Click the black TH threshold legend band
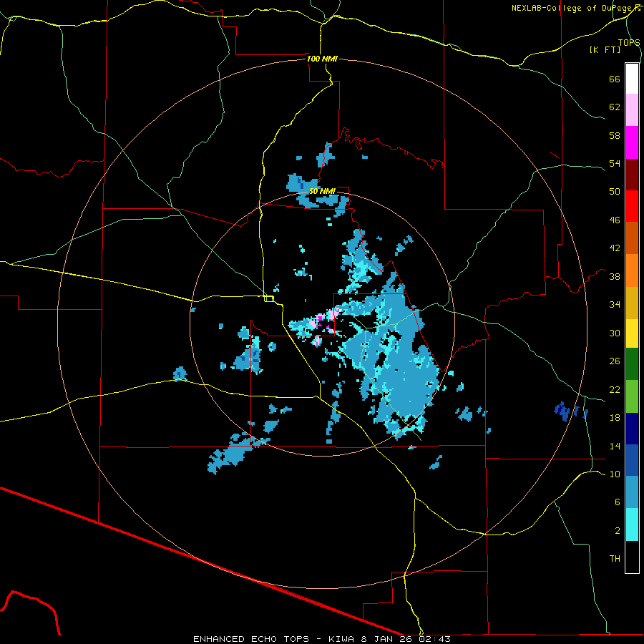This screenshot has height=644, width=644. [x=632, y=557]
